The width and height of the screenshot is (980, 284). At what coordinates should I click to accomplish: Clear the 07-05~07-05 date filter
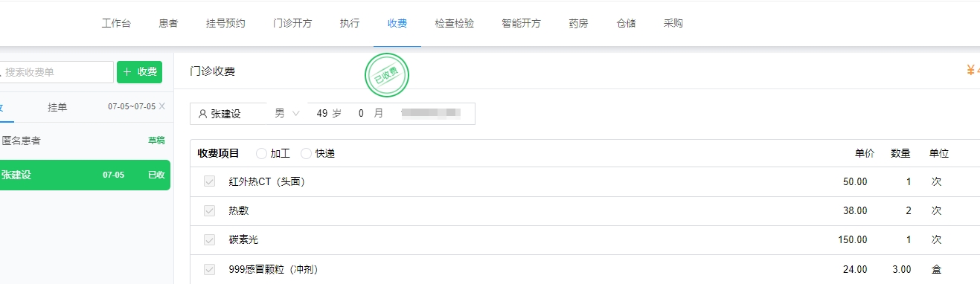point(162,106)
